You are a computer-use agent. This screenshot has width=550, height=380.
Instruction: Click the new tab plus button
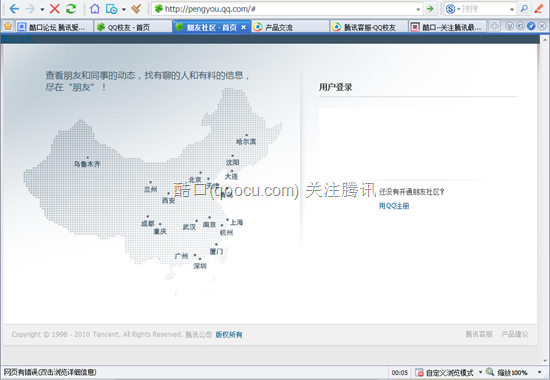(494, 26)
